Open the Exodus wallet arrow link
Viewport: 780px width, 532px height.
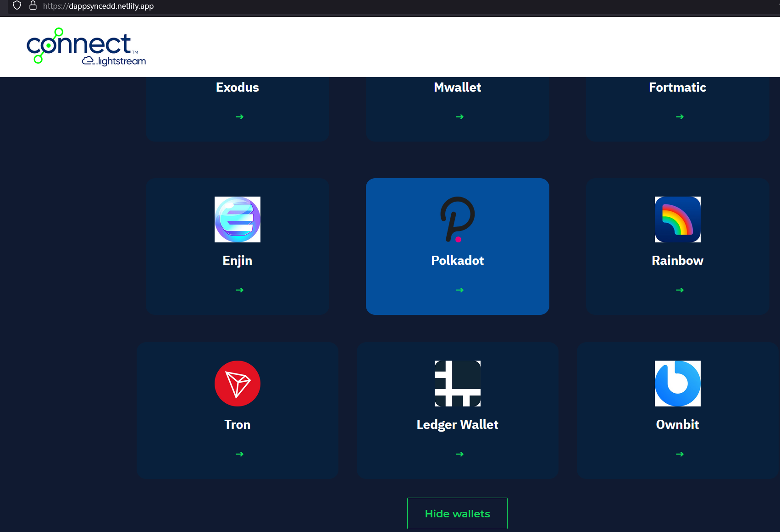tap(239, 117)
